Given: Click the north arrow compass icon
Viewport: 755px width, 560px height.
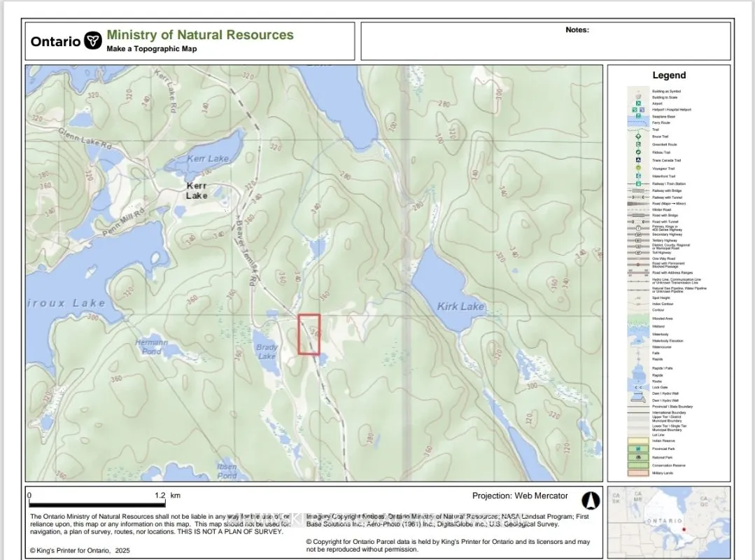Looking at the screenshot, I should point(591,500).
